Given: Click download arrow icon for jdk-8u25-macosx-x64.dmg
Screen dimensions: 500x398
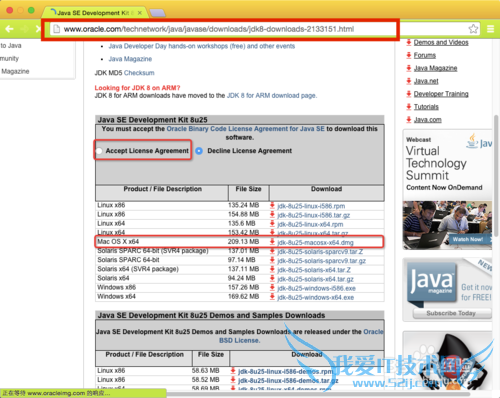Looking at the screenshot, I should [x=272, y=242].
